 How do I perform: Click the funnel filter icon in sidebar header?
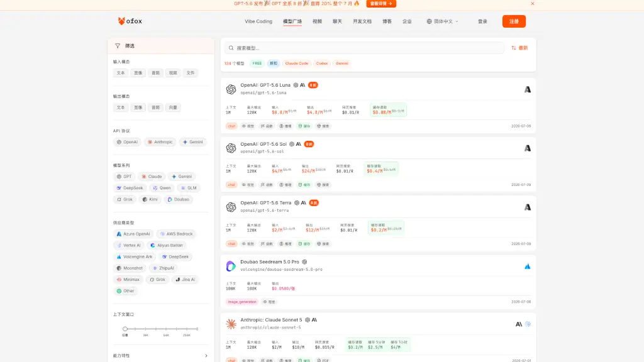118,46
